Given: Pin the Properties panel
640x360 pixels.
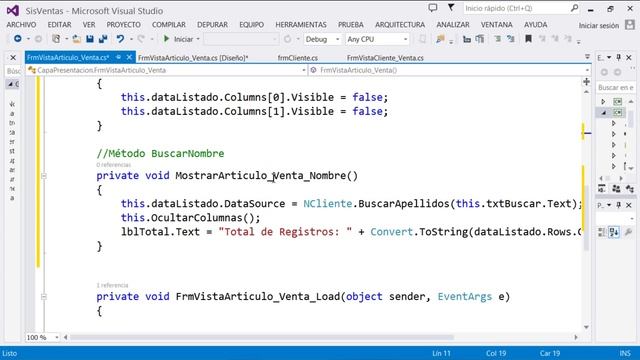Looking at the screenshot, I should (619, 205).
